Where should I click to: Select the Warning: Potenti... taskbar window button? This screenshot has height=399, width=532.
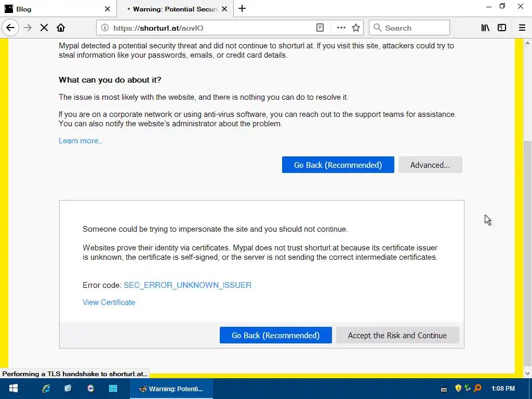click(171, 389)
